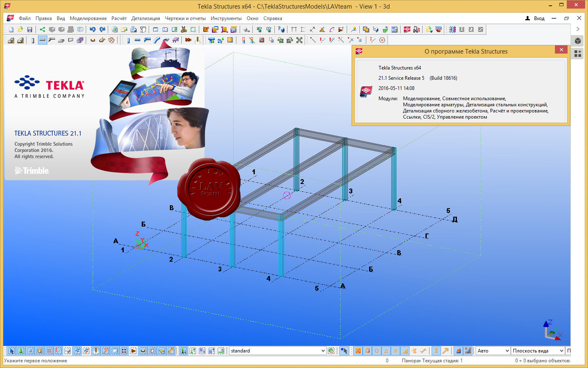Screen dimensions: 588x368
Task: Click the red Tekla applications icon
Action: [407, 29]
